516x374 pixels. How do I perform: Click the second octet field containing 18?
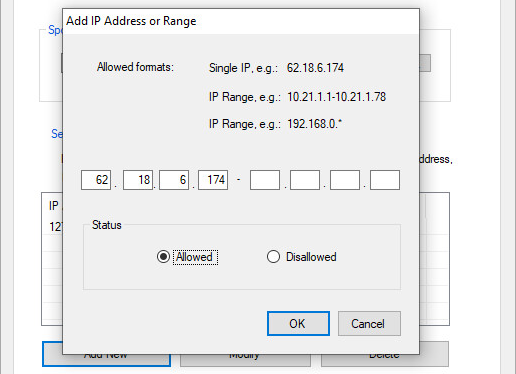(138, 180)
